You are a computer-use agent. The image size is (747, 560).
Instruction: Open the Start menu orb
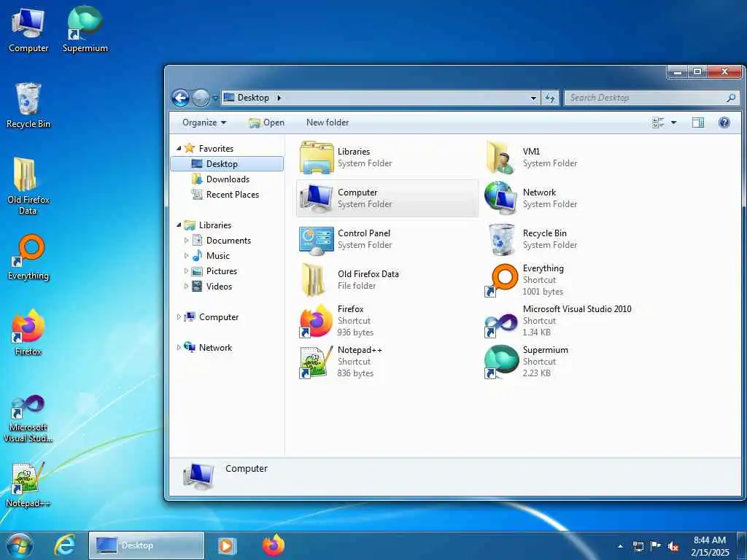pos(20,545)
